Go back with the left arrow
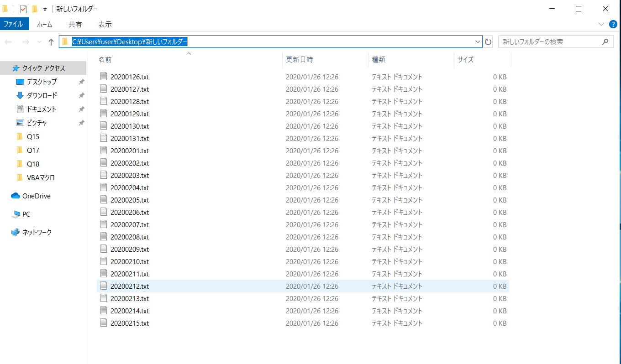Image resolution: width=621 pixels, height=364 pixels. 8,42
